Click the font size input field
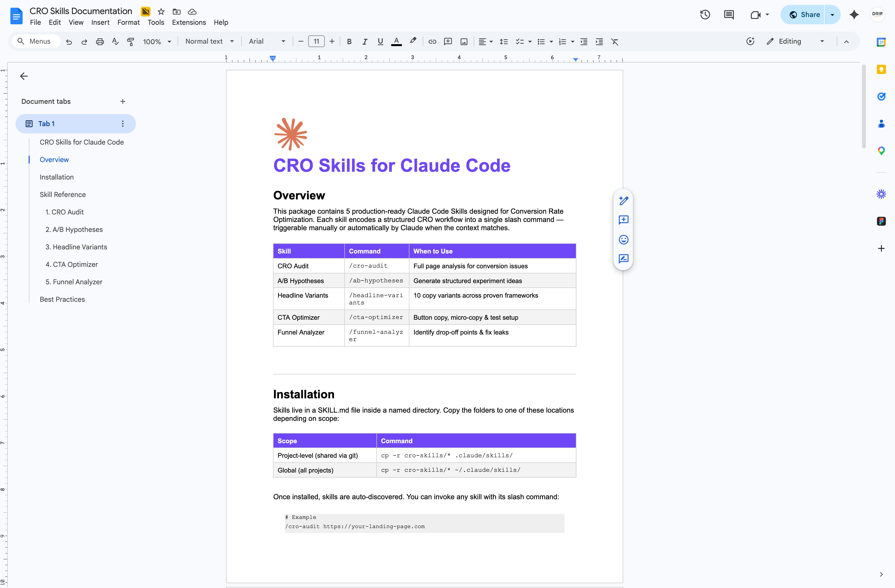The width and height of the screenshot is (895, 588). (316, 42)
